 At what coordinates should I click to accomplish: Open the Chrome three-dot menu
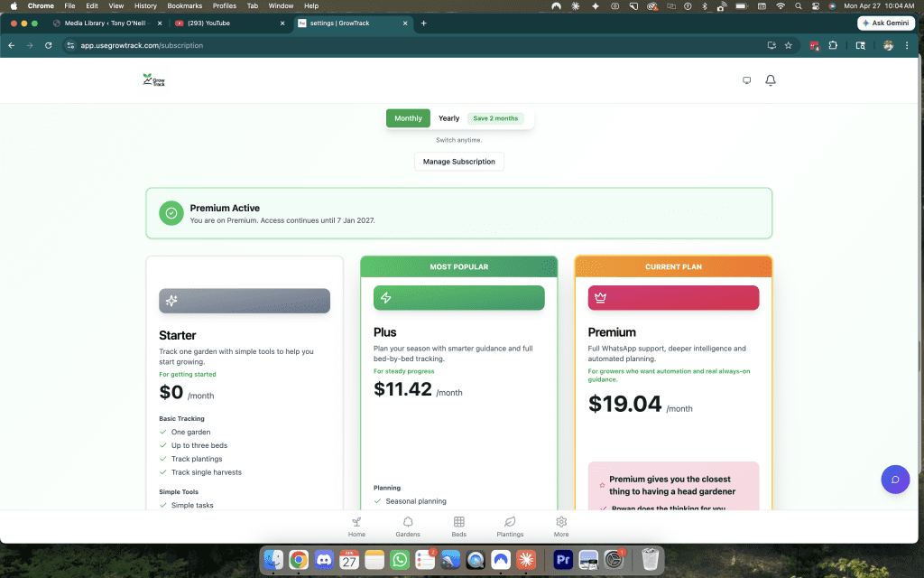[x=907, y=45]
